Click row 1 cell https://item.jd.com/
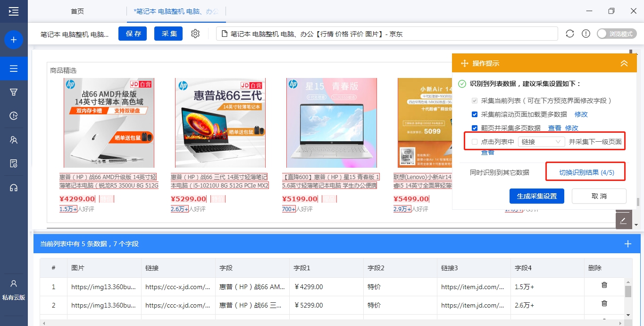This screenshot has width=644, height=326. pyautogui.click(x=473, y=287)
